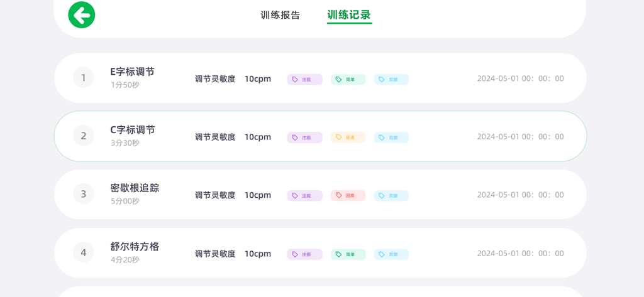Select the 舒尔特方格 record title
Viewport: 644px width, 297px height.
coord(135,247)
